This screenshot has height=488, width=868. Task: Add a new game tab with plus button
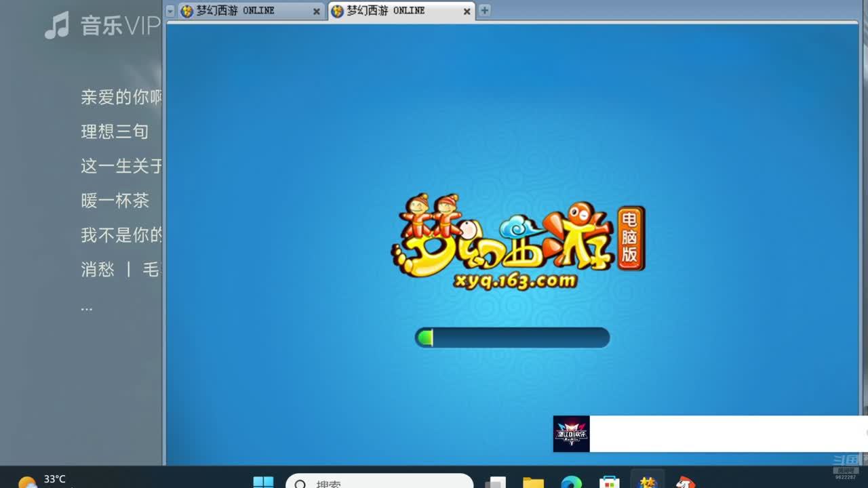pos(484,10)
